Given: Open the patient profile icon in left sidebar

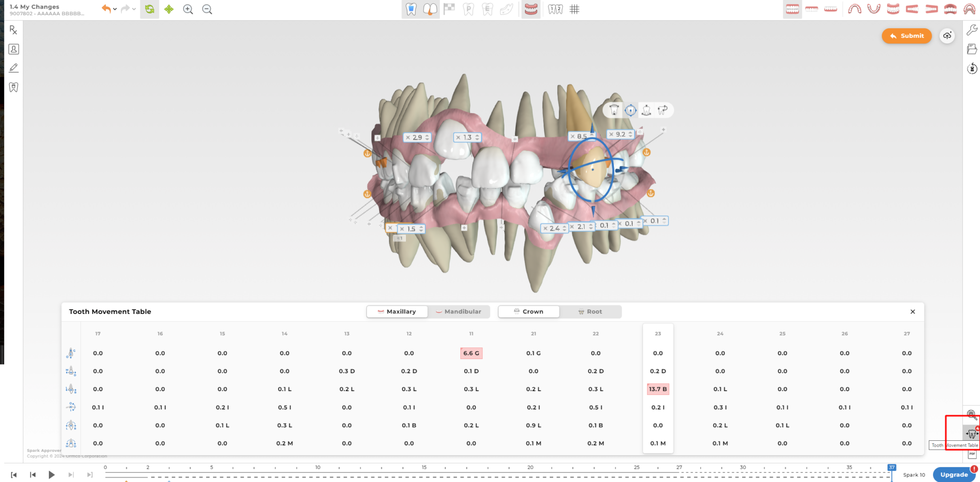Looking at the screenshot, I should 13,49.
